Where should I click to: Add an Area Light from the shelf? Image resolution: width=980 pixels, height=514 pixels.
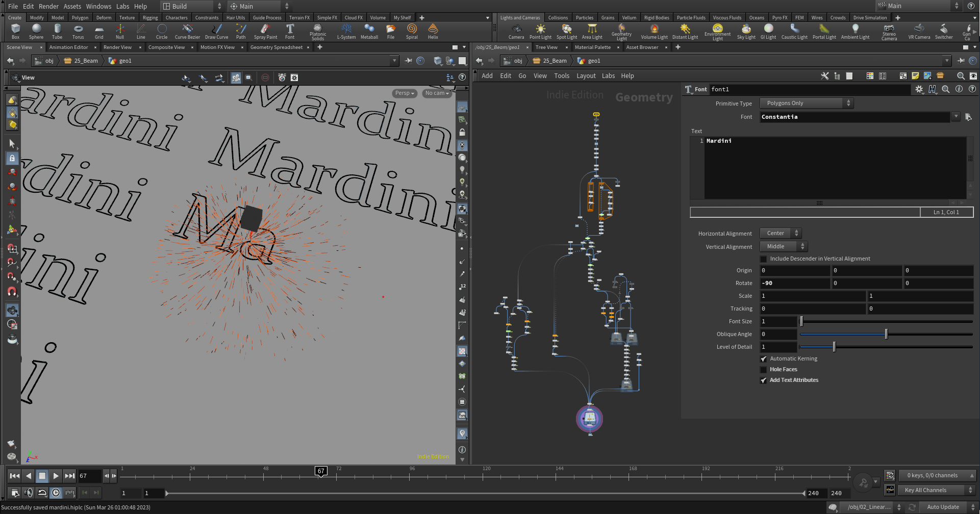592,32
